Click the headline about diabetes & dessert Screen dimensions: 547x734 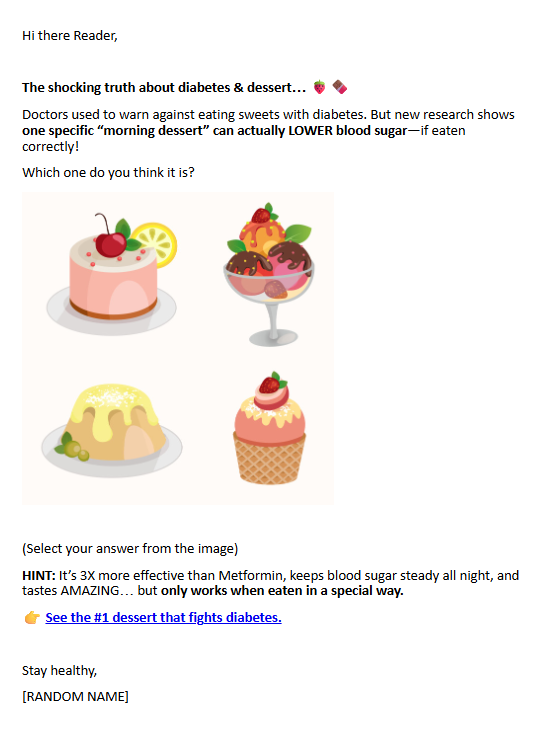click(x=164, y=88)
